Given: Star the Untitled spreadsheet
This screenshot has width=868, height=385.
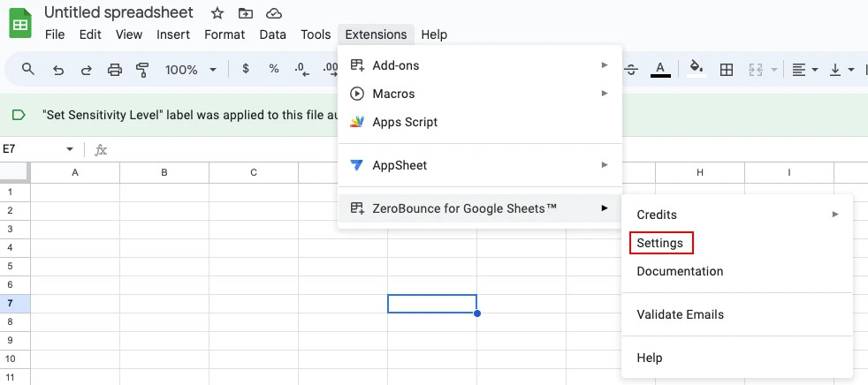Looking at the screenshot, I should [x=215, y=13].
